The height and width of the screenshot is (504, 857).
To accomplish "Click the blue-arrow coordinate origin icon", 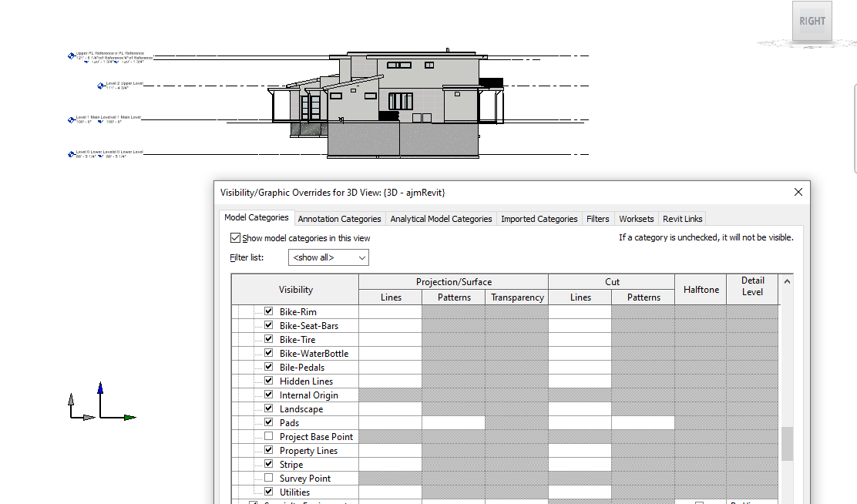I will (116, 401).
